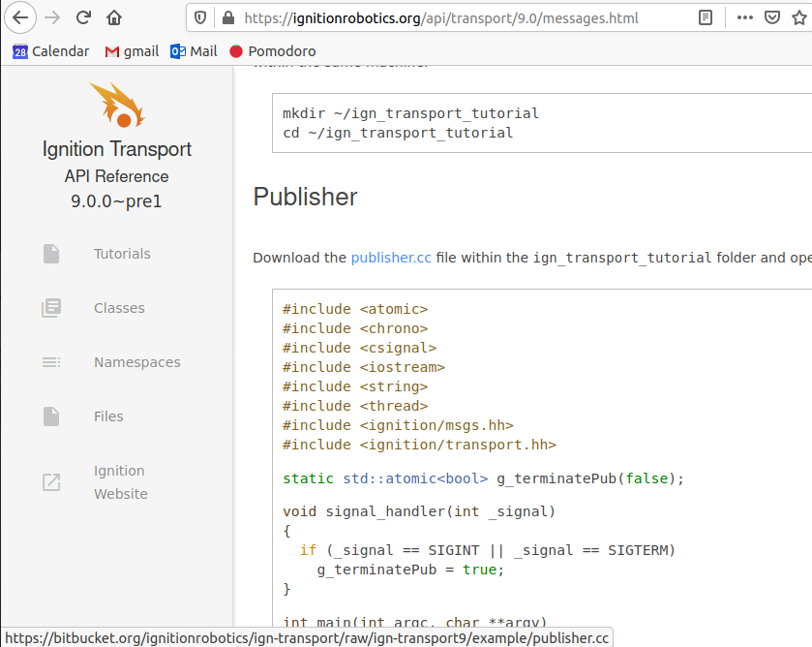Save the page to Pocket
Image resolution: width=812 pixels, height=647 pixels.
tap(774, 16)
